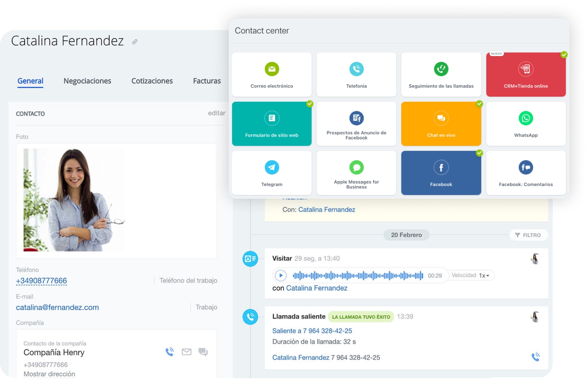This screenshot has width=588, height=392.
Task: Select the WhatsApp channel icon
Action: point(525,119)
